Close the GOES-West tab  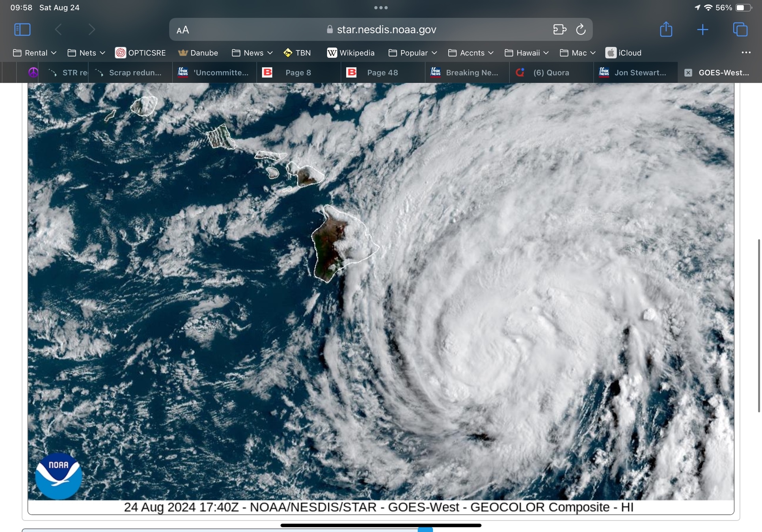click(x=688, y=73)
